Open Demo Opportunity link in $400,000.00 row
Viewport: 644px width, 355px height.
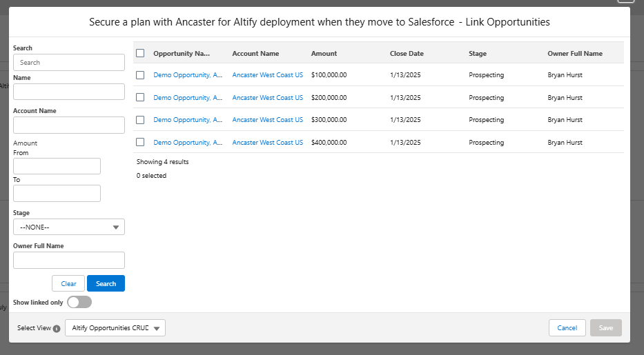pos(188,142)
